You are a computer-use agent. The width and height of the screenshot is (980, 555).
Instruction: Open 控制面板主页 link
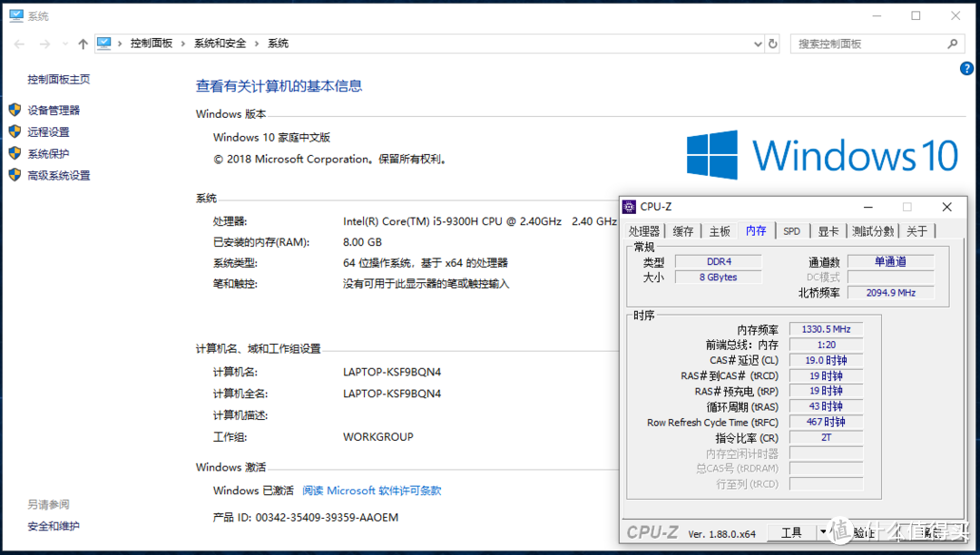click(59, 79)
